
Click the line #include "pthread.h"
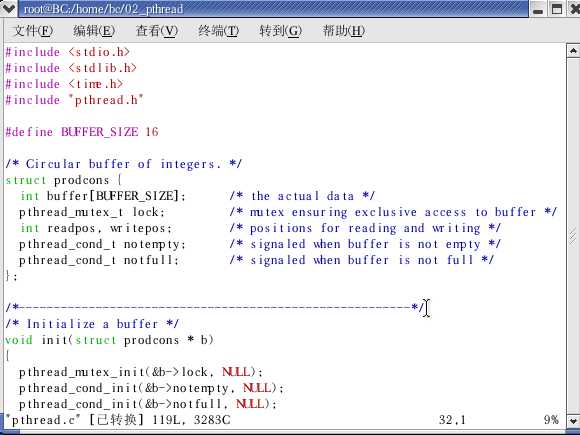75,100
